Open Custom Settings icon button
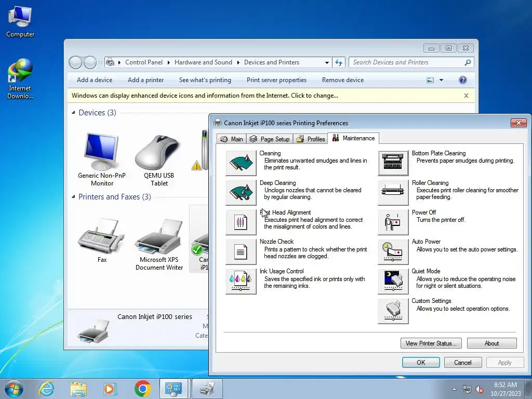532x399 pixels. pos(393,311)
